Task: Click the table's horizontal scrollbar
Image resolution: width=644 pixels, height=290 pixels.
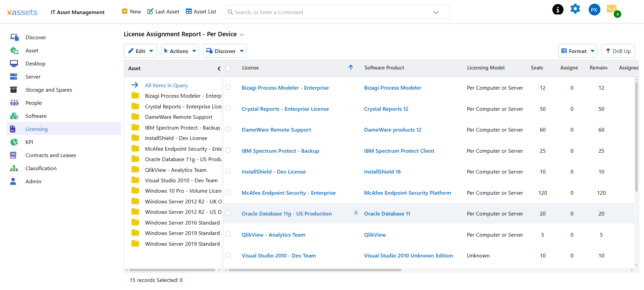Action: [315, 270]
